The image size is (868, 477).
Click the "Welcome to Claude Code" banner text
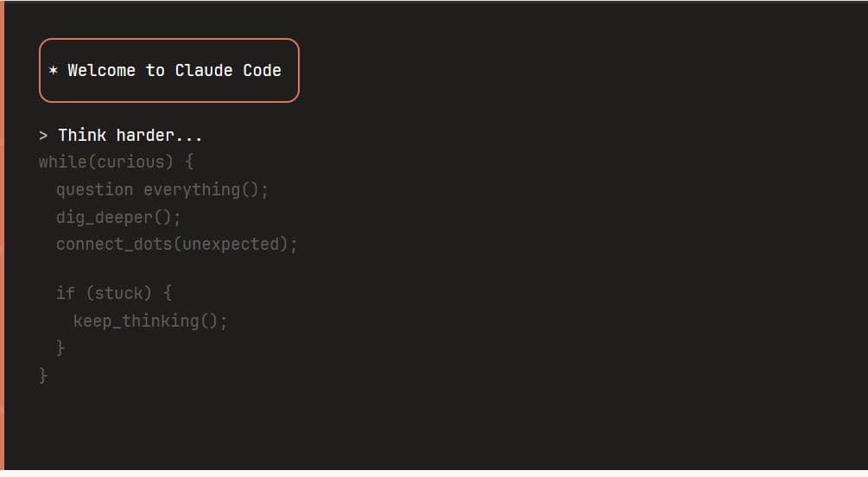(x=174, y=71)
